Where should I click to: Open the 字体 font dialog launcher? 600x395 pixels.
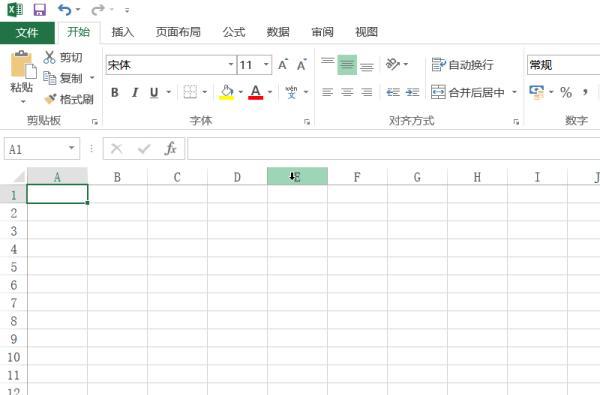[307, 122]
